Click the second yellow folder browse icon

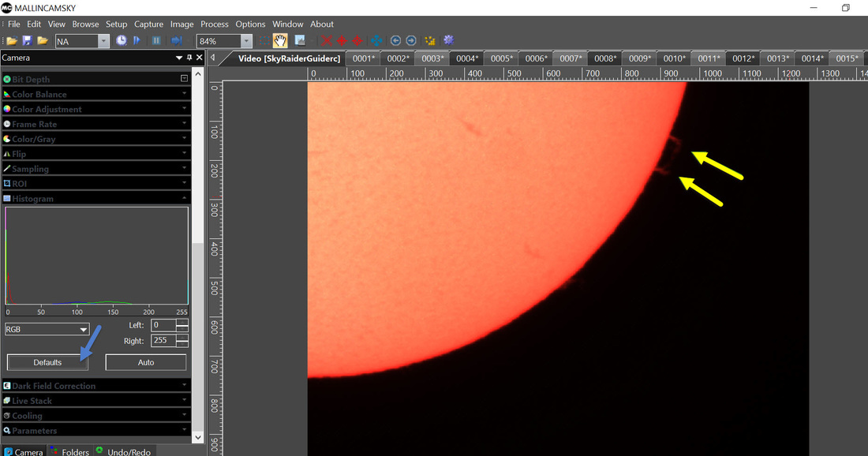(42, 41)
